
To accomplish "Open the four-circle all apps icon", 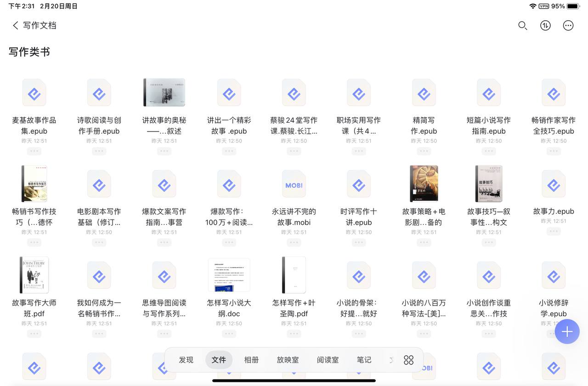I will click(408, 360).
